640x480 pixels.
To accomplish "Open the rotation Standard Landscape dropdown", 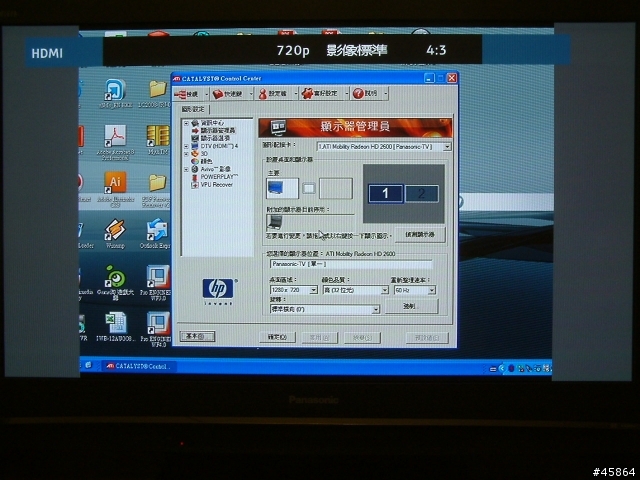I will coord(325,309).
